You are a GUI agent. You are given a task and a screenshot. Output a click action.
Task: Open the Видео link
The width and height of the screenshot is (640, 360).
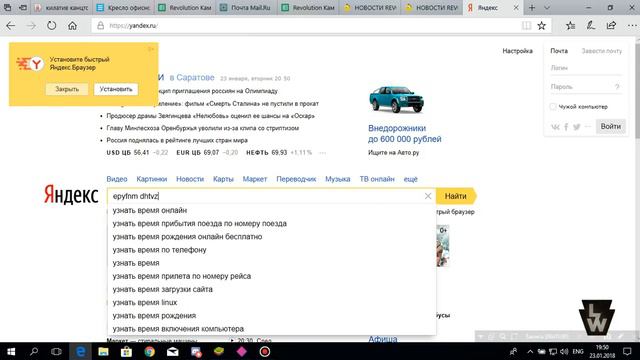click(x=117, y=179)
